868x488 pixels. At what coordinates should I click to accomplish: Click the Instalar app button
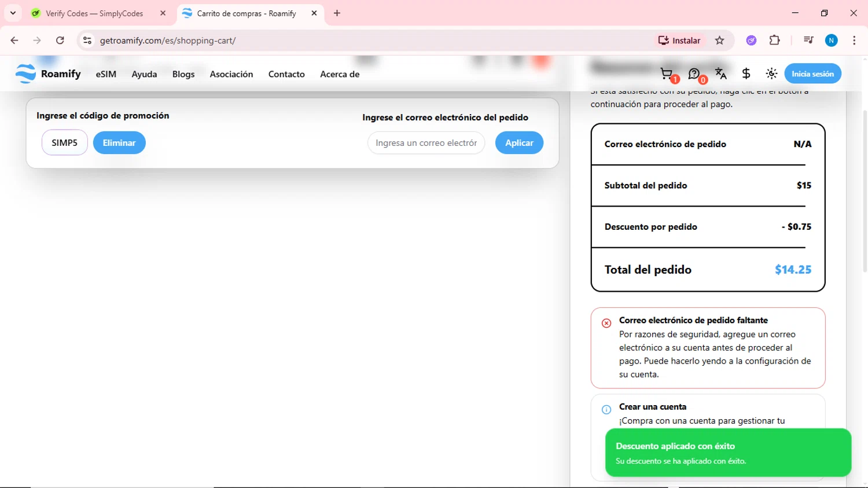679,41
